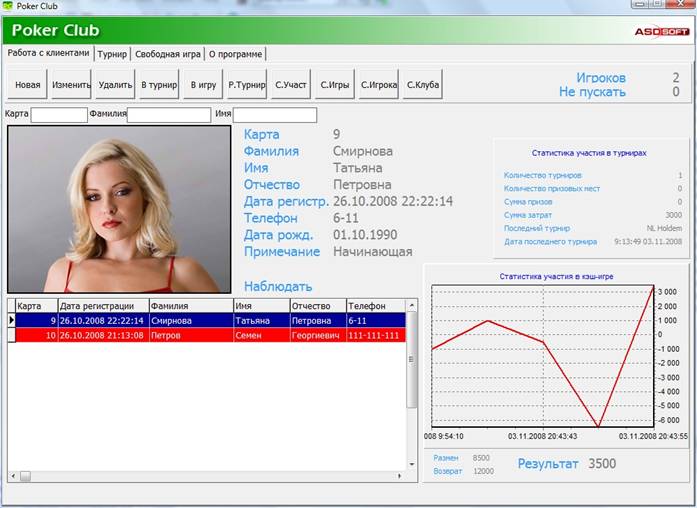Switch to the Турнир tab
This screenshot has width=697, height=508.
tap(112, 53)
